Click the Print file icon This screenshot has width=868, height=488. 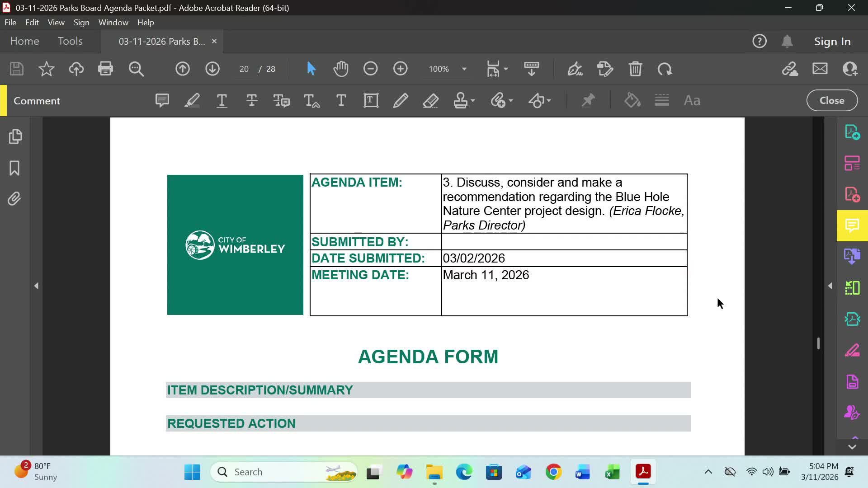point(105,69)
